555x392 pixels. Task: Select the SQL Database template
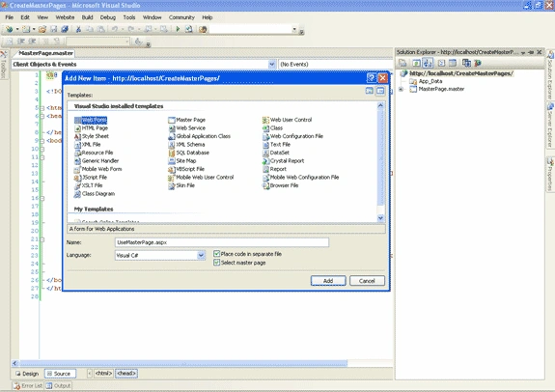coord(188,153)
